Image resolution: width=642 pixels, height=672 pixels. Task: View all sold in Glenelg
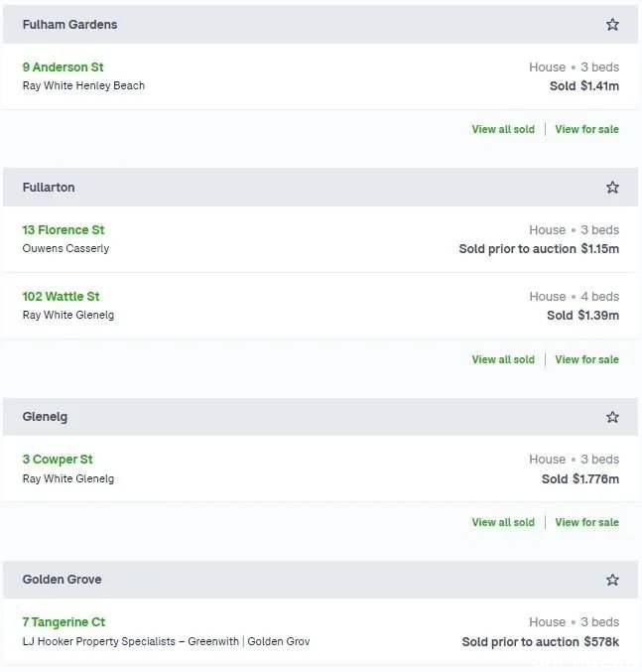click(x=503, y=522)
